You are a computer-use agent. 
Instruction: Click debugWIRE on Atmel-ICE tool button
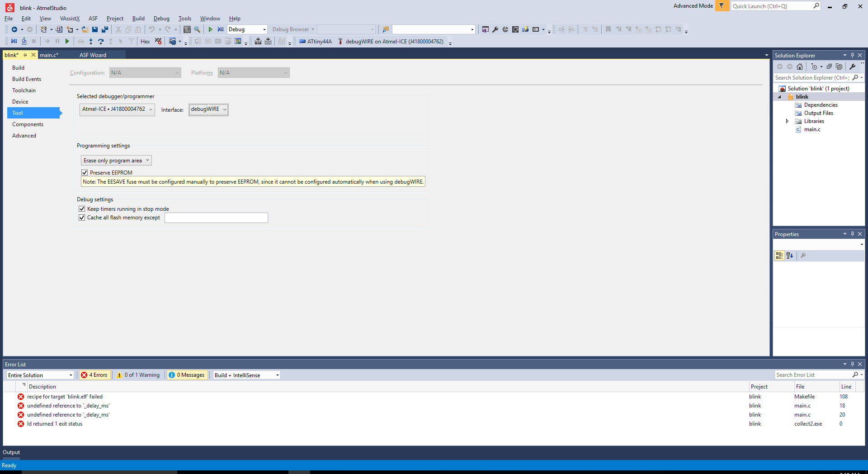(391, 41)
